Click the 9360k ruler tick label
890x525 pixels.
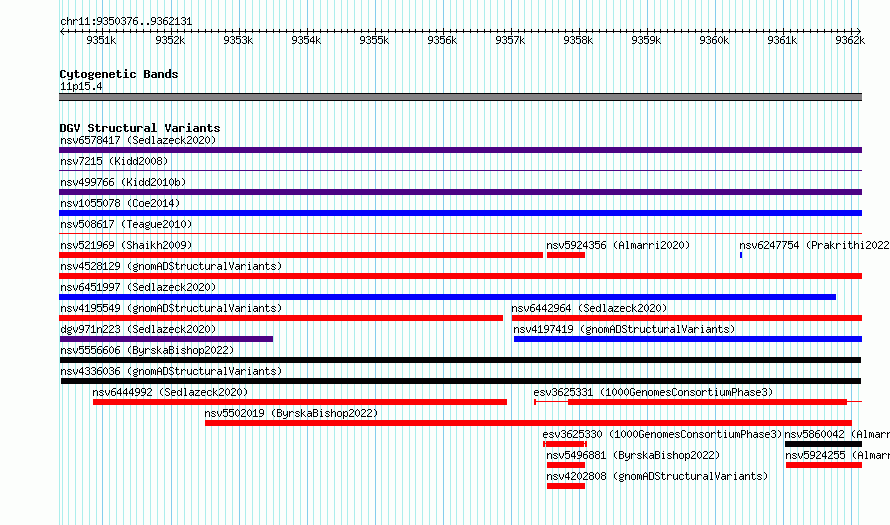click(x=714, y=40)
